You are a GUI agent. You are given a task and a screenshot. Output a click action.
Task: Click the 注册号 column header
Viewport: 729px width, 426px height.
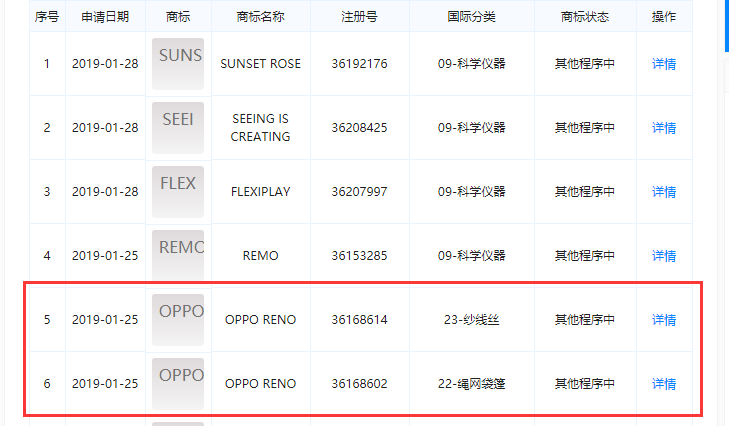tap(359, 17)
